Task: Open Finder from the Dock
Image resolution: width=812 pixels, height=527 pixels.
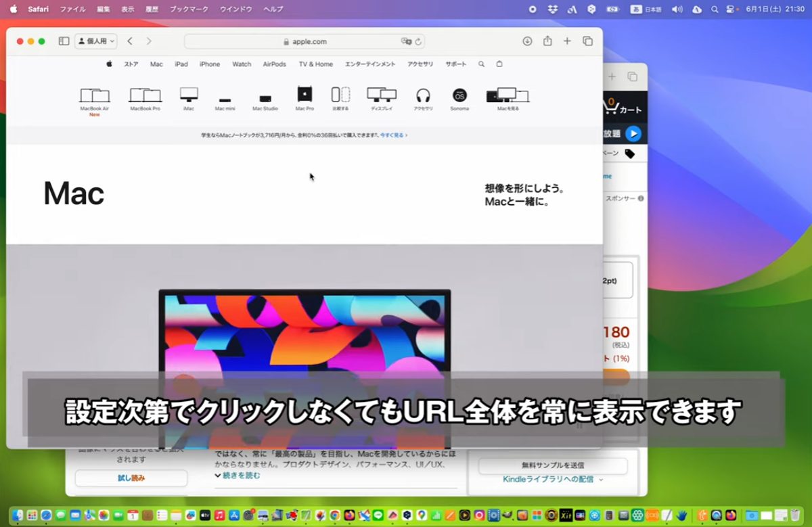Action: click(x=16, y=515)
